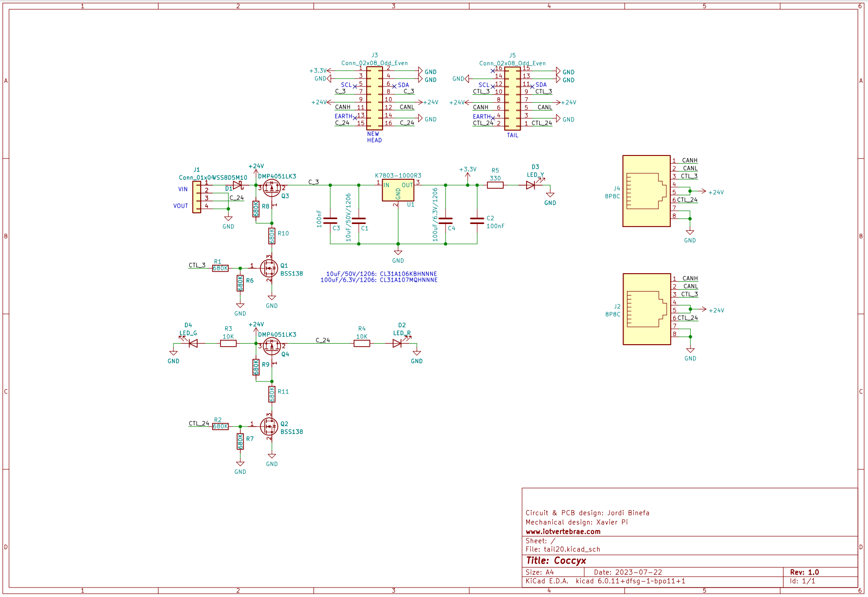Click the VOUT label beside J1

pyautogui.click(x=181, y=206)
